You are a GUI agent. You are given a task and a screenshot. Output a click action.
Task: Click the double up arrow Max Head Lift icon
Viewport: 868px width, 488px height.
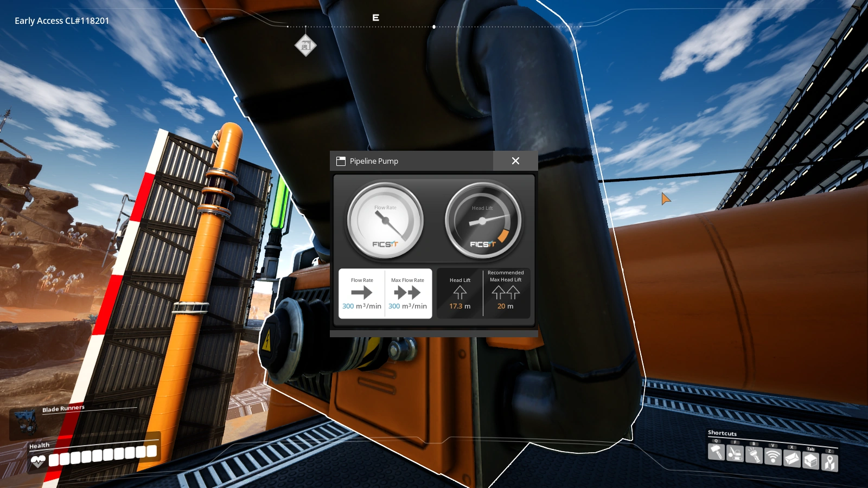(506, 293)
